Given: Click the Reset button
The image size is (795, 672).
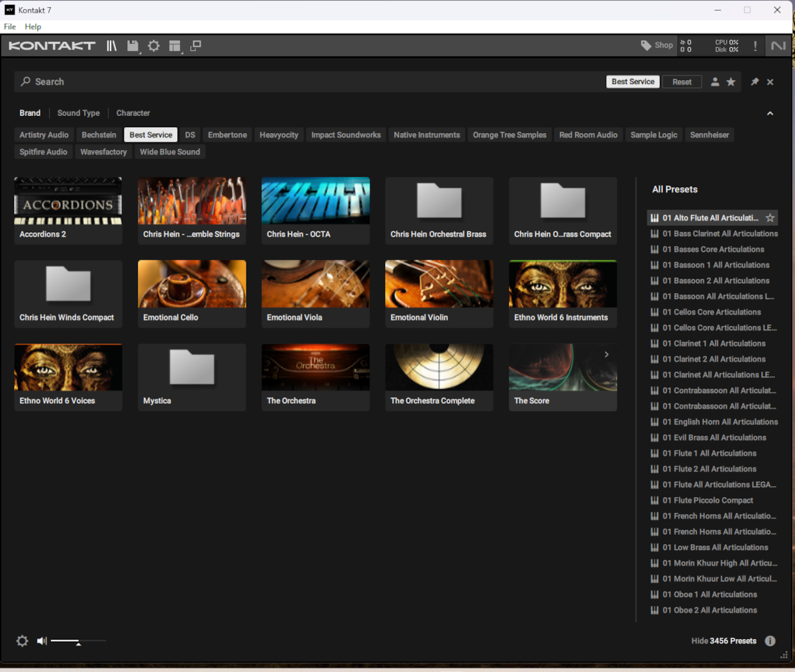Looking at the screenshot, I should (x=682, y=82).
